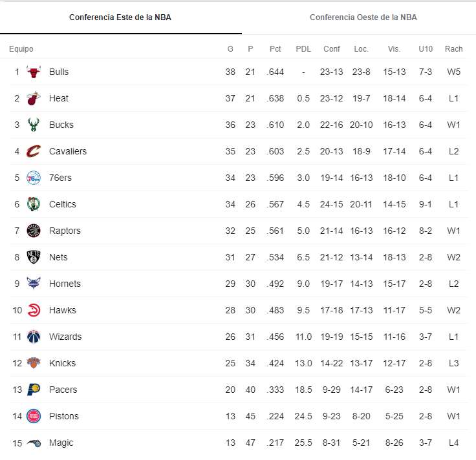Screen dimensions: 476x460
Task: Select Conferencia Este de la NBA tab
Action: 120,17
